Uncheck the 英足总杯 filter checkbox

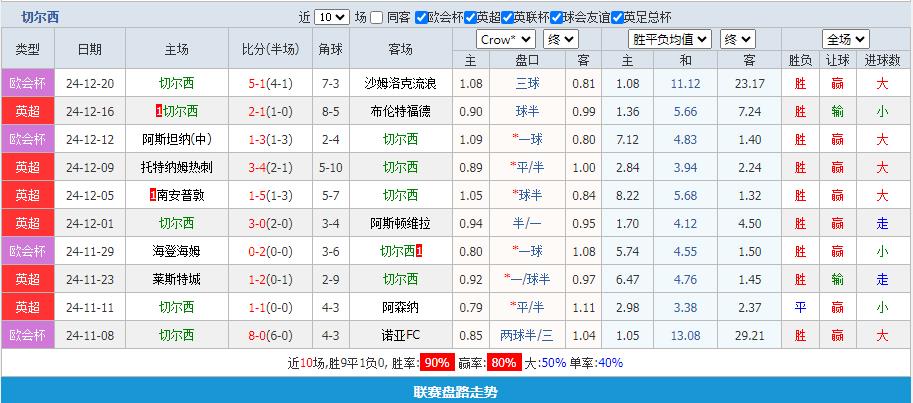618,17
